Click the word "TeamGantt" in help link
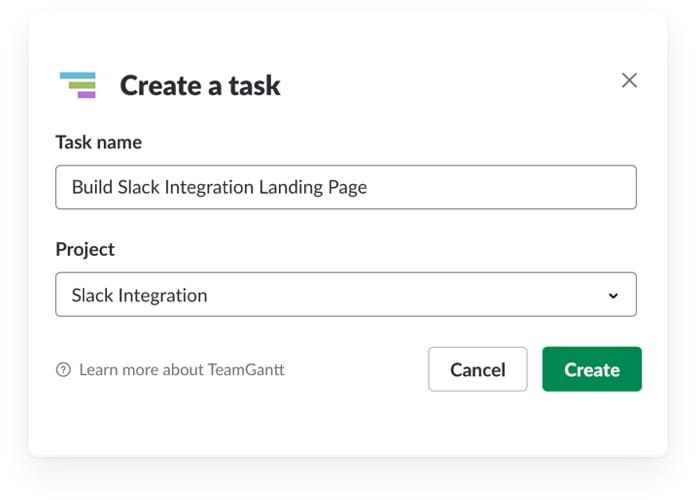Image resolution: width=696 pixels, height=500 pixels. 246,370
